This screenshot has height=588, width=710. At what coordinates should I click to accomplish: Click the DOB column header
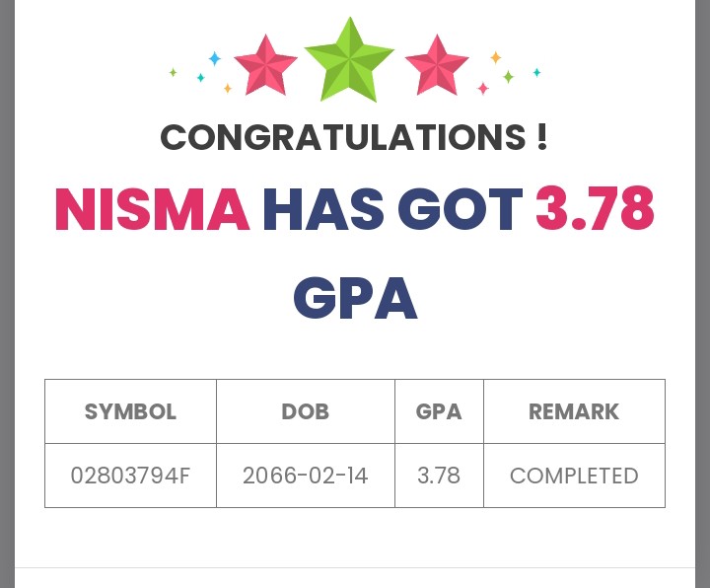(306, 411)
